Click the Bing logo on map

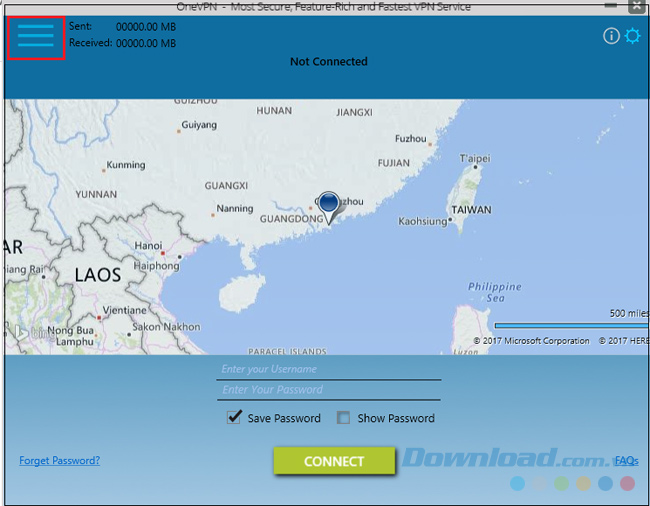(33, 332)
